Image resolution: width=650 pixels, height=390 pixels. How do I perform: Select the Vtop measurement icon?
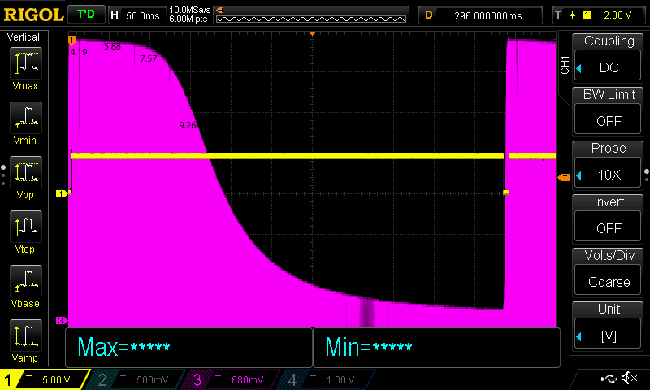pos(25,227)
